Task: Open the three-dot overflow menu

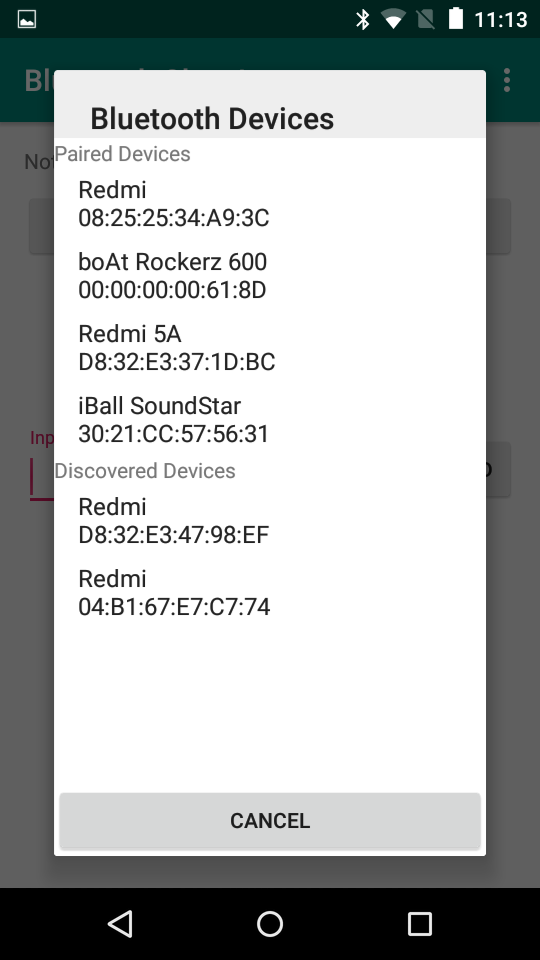Action: 507,80
